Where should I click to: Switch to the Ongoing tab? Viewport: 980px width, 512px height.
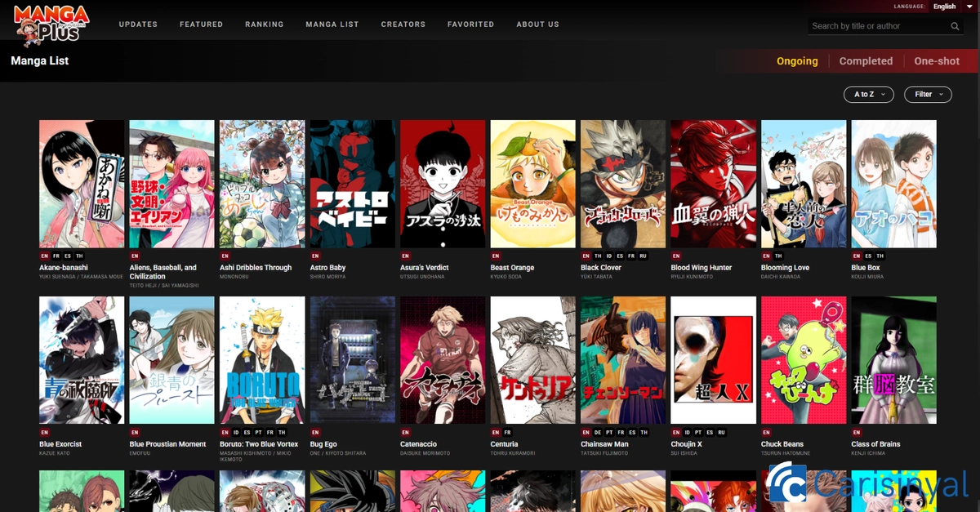(x=797, y=61)
